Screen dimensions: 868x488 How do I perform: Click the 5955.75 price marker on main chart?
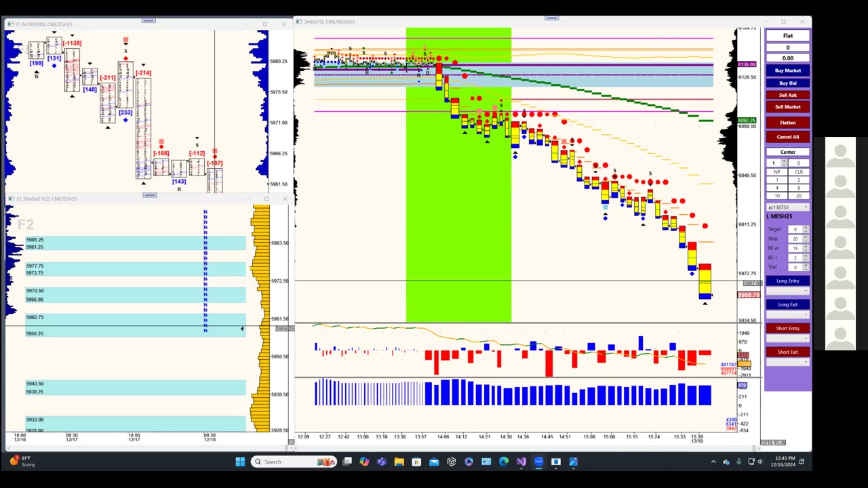[x=749, y=296]
